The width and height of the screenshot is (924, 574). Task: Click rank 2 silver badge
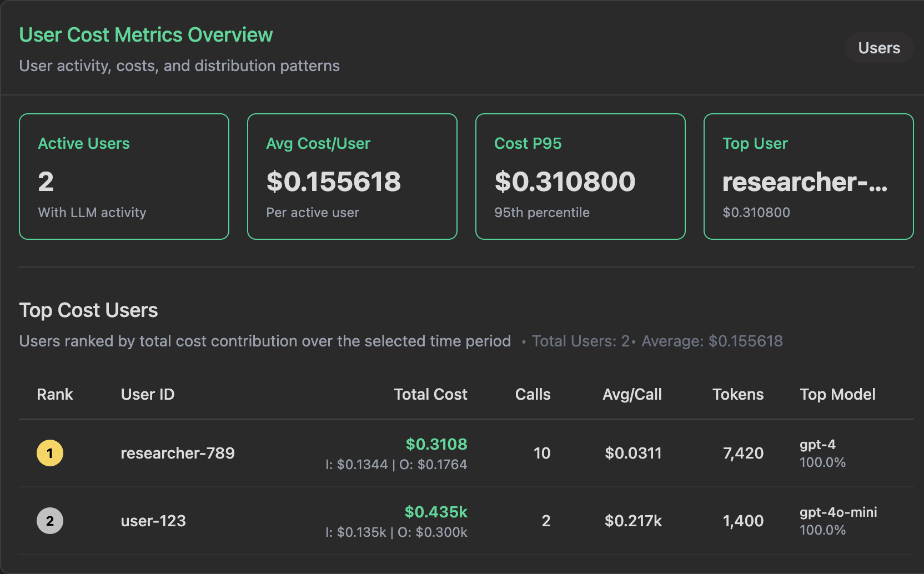[50, 521]
